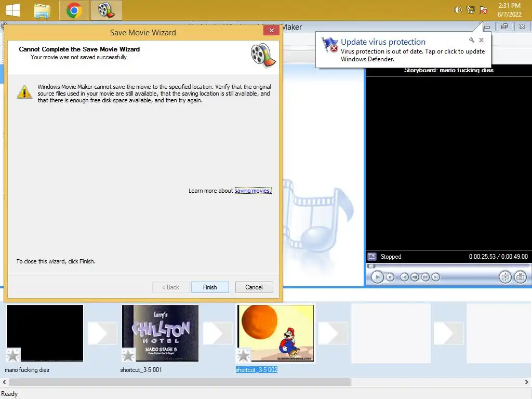Click the storyboard scrollbar's right arrow

click(527, 382)
